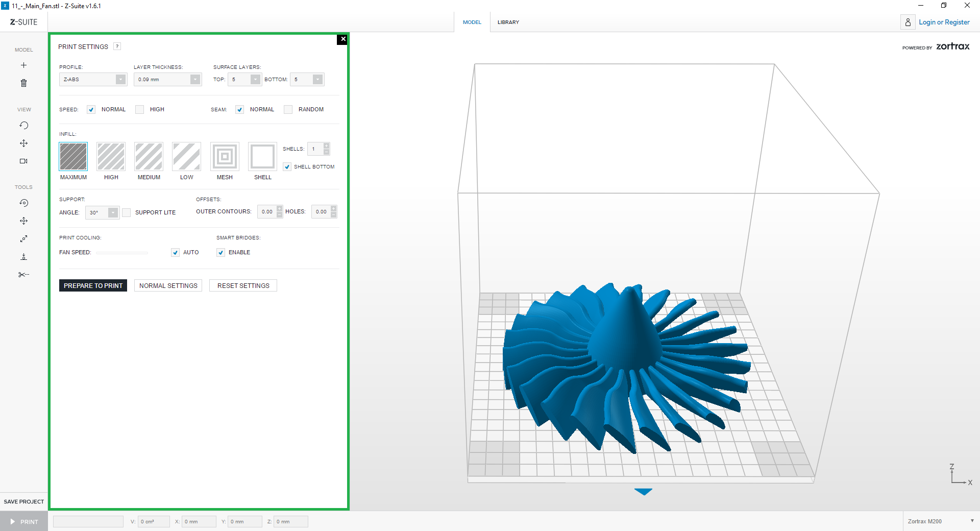Choose SHELL infill pattern
The image size is (980, 531).
coord(262,156)
